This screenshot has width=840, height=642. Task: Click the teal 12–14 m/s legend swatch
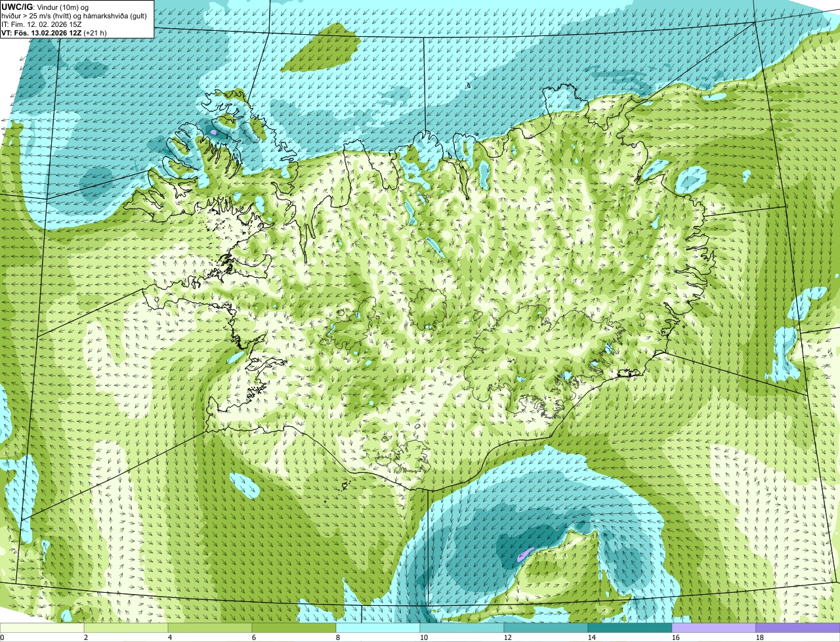[x=546, y=628]
